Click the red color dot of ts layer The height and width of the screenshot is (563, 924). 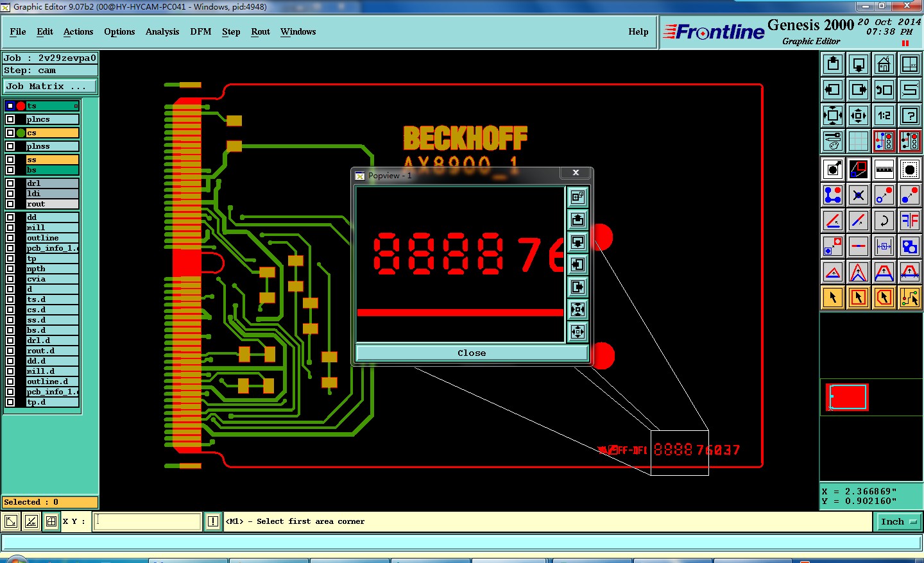(x=21, y=106)
